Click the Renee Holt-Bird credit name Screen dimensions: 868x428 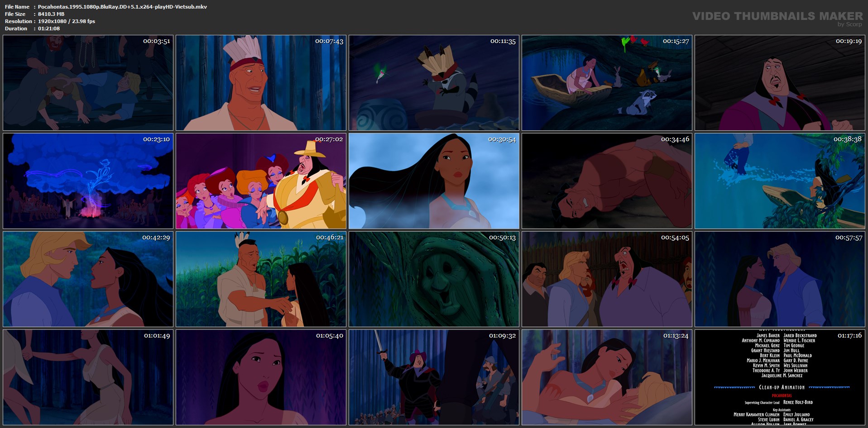click(798, 402)
